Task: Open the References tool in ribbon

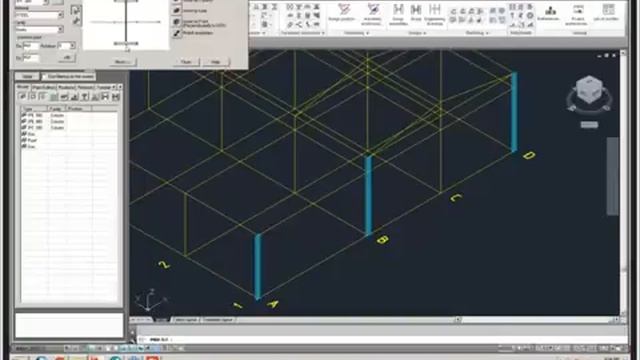Action: tap(549, 13)
